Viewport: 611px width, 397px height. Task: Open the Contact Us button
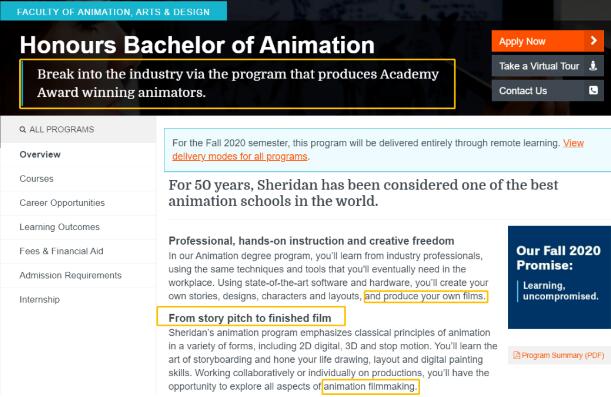coord(547,91)
